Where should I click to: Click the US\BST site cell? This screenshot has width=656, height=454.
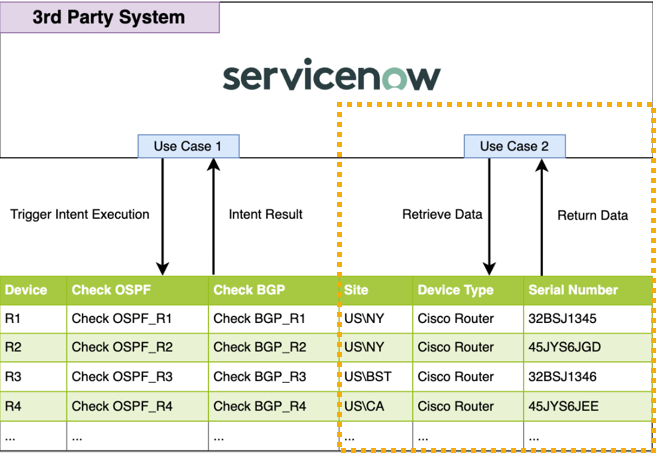click(366, 377)
